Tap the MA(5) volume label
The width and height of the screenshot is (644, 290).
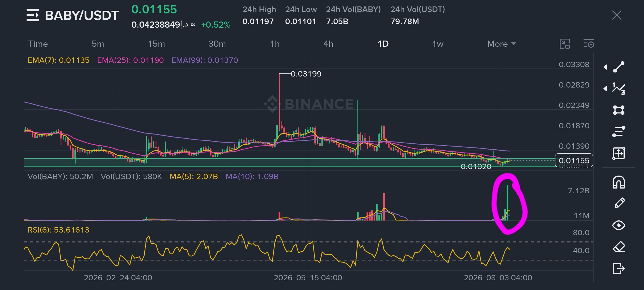point(194,176)
